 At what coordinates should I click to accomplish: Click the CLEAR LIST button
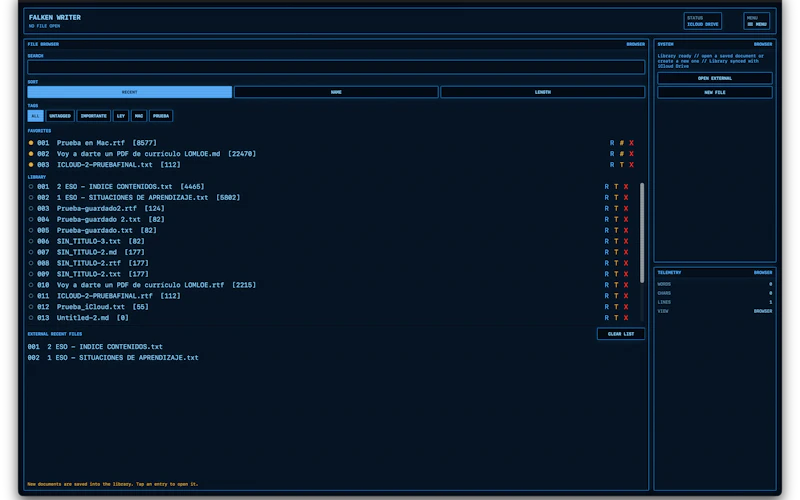click(621, 334)
